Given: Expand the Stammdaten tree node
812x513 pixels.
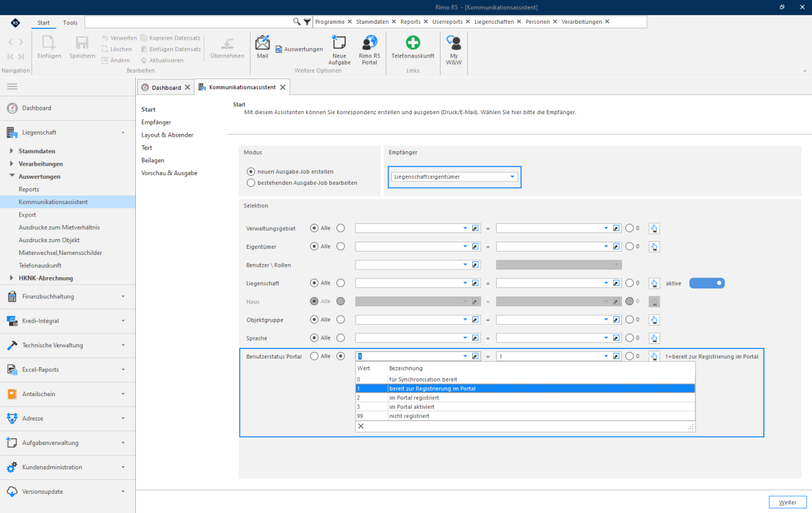Looking at the screenshot, I should pyautogui.click(x=12, y=151).
